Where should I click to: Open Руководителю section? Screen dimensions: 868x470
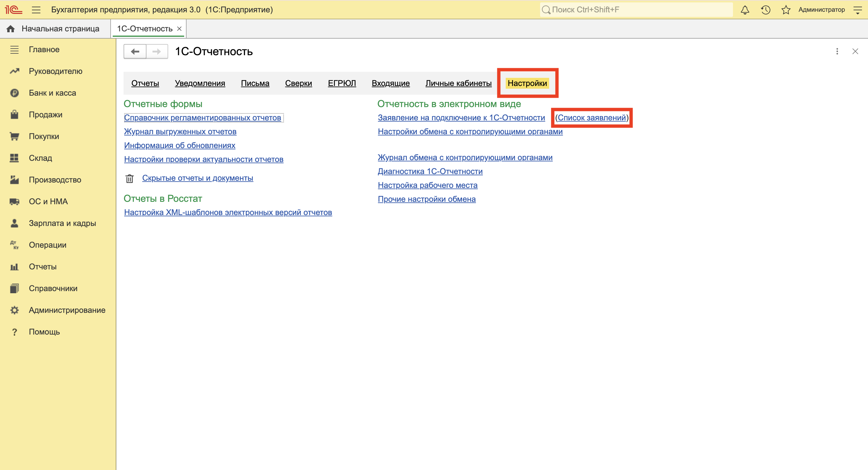[55, 71]
